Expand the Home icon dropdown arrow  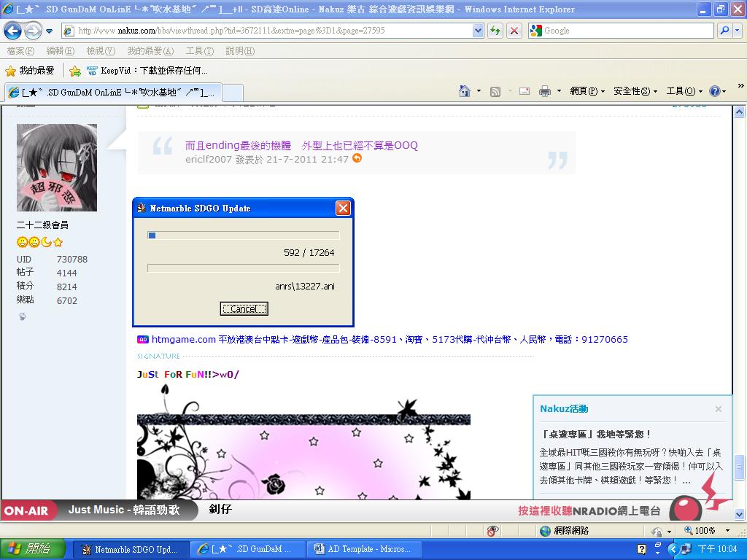(479, 91)
